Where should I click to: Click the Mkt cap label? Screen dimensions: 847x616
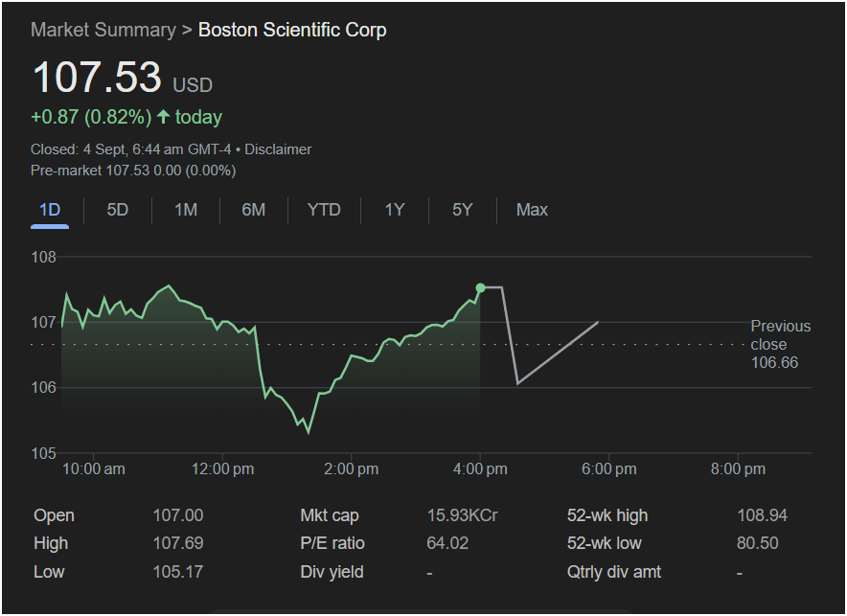(330, 515)
